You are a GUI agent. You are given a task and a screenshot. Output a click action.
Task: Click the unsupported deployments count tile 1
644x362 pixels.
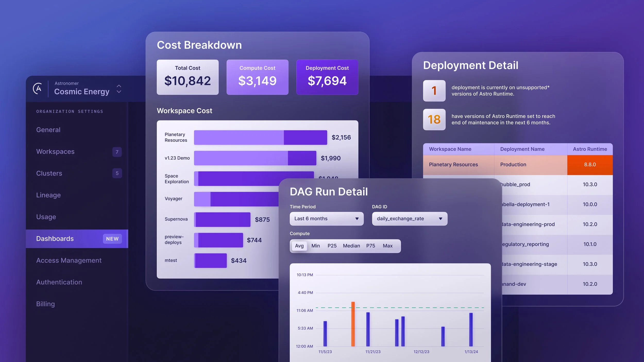coord(434,91)
